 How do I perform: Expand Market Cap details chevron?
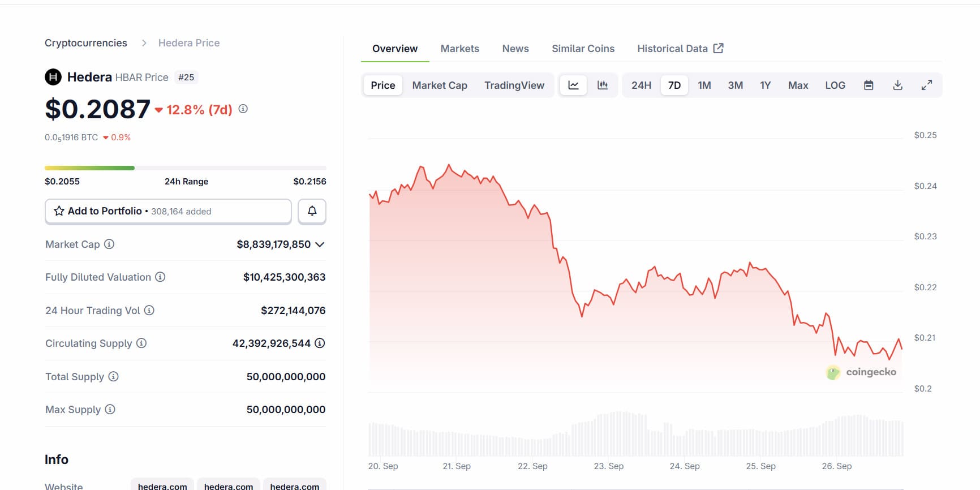[320, 244]
